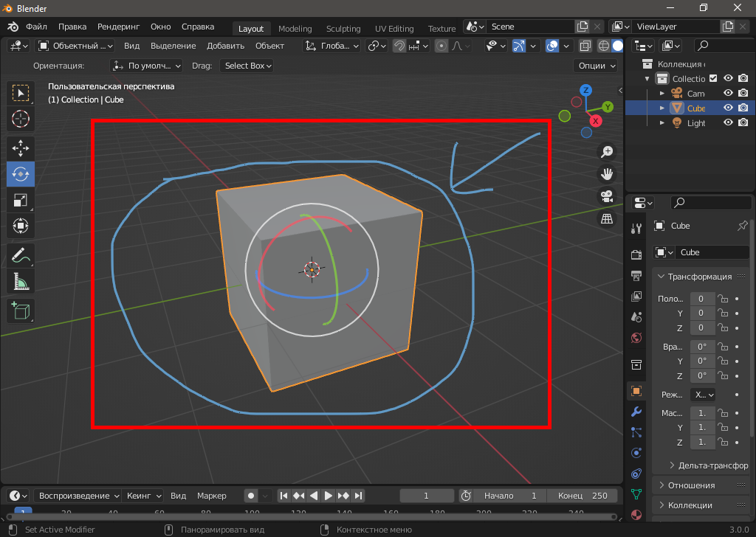
Task: Toggle visibility of the Light object
Action: pyautogui.click(x=728, y=123)
